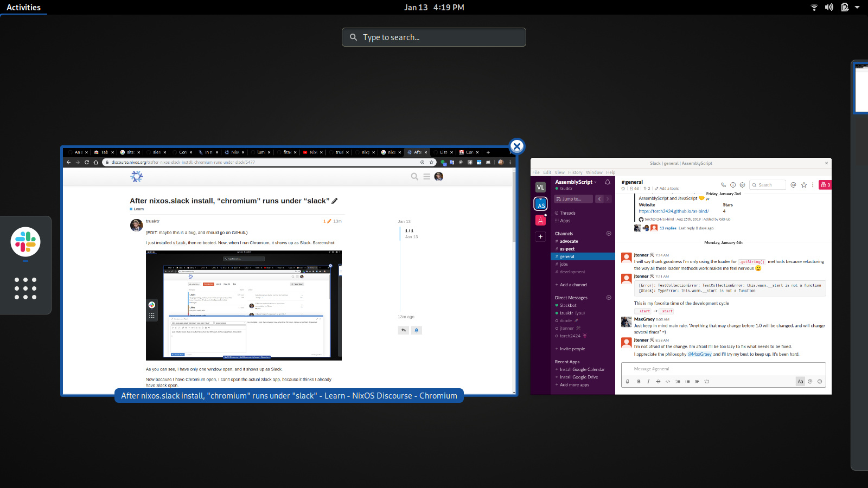This screenshot has height=488, width=868.
Task: Add a workspace with the plus icon in Slack
Action: (x=540, y=236)
